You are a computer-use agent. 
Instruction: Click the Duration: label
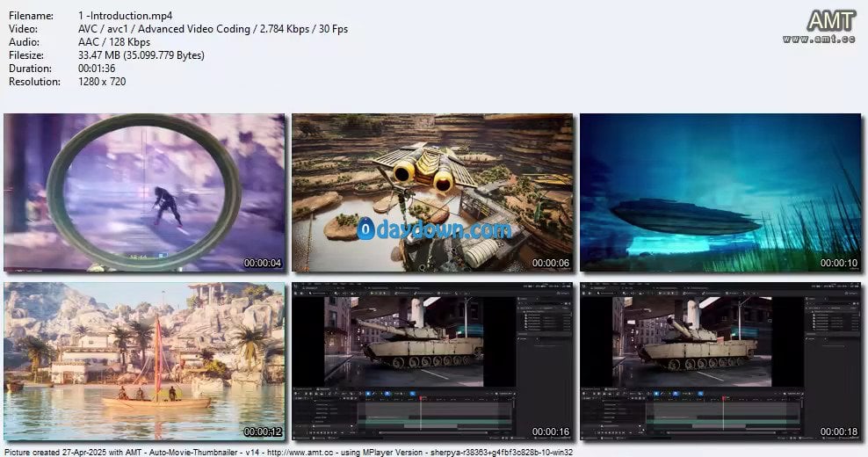point(30,69)
